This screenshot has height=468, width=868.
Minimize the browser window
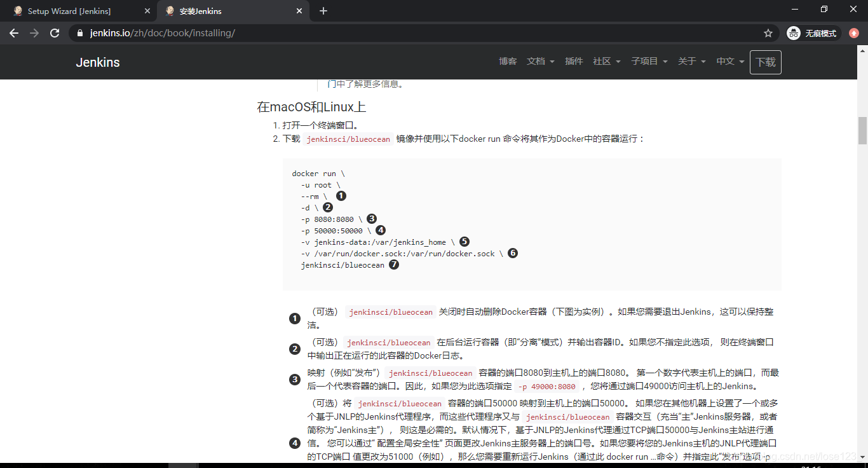pyautogui.click(x=794, y=9)
